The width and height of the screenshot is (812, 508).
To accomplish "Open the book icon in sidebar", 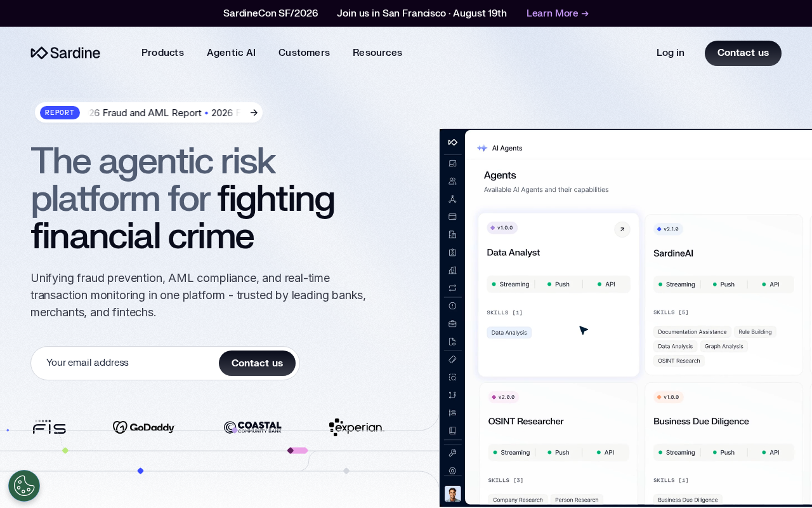I will (x=452, y=431).
